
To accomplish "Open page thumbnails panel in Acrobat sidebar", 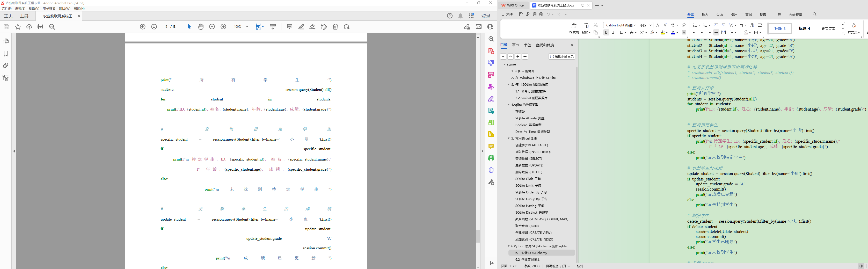I will [x=6, y=41].
